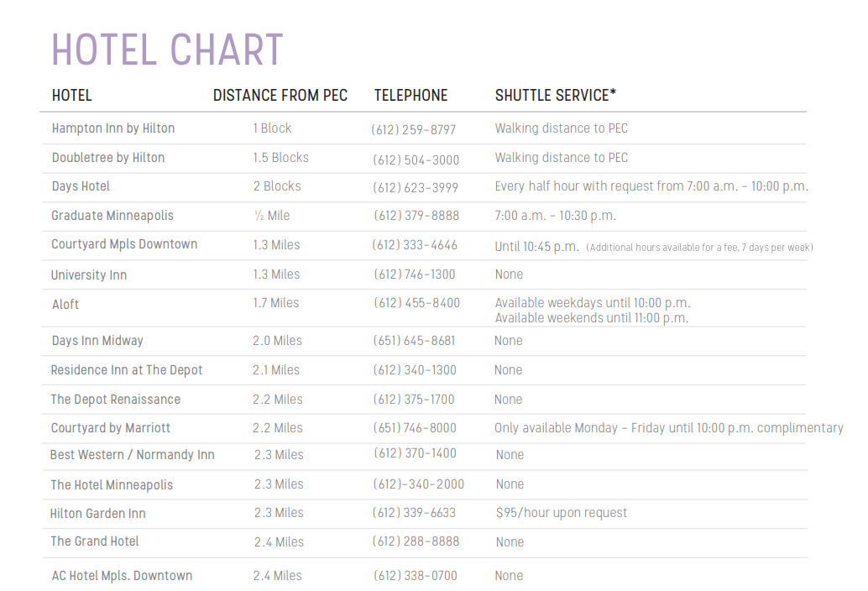The height and width of the screenshot is (591, 868).
Task: Select the Residence Inn at The Depot name
Action: [127, 370]
